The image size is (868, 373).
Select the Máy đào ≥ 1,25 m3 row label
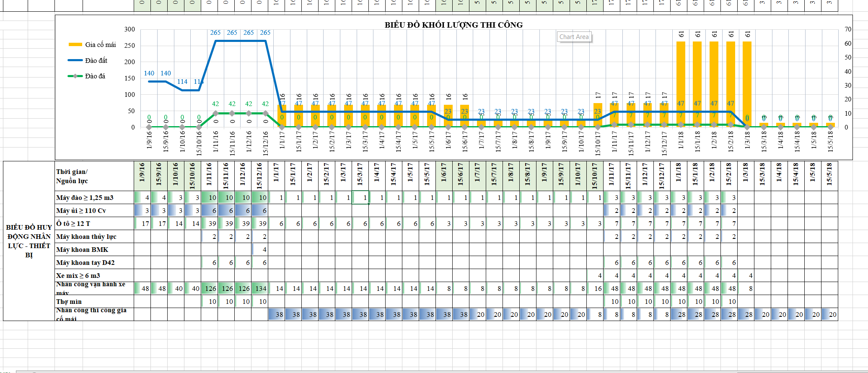tap(94, 197)
